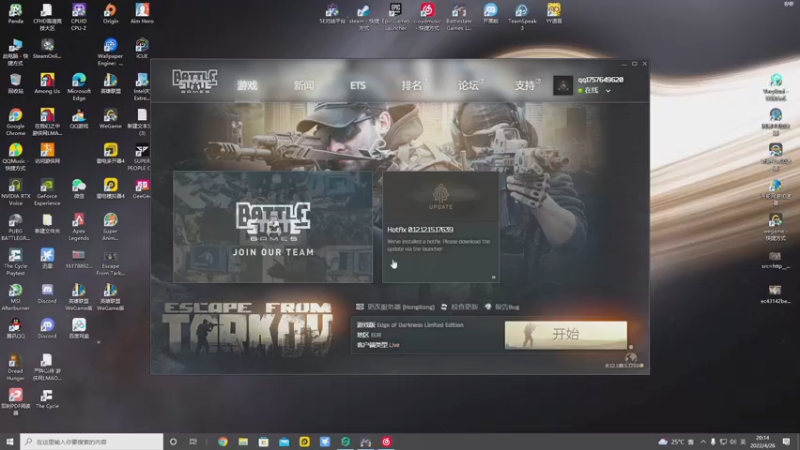Click the report Bug link
Viewport: 800px width, 450px height.
coord(502,307)
